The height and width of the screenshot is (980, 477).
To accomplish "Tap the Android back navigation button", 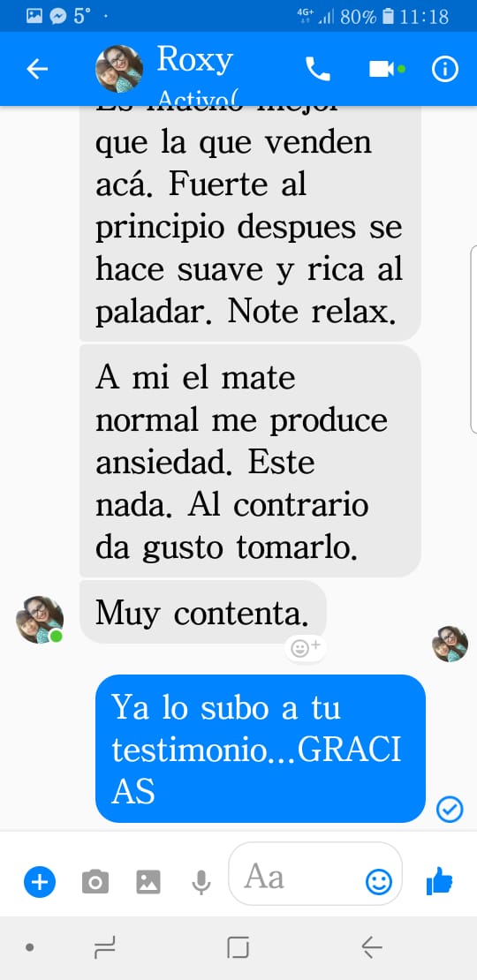I will coord(371,949).
